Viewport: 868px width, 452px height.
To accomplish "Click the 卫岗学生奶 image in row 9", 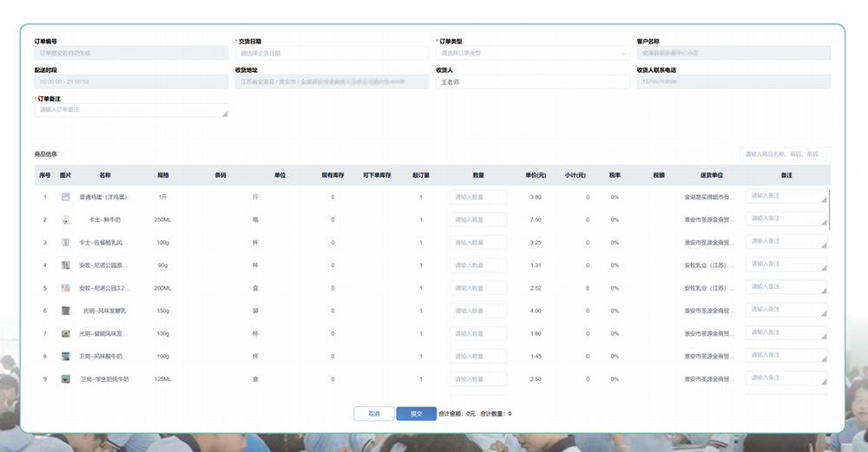I will 65,379.
